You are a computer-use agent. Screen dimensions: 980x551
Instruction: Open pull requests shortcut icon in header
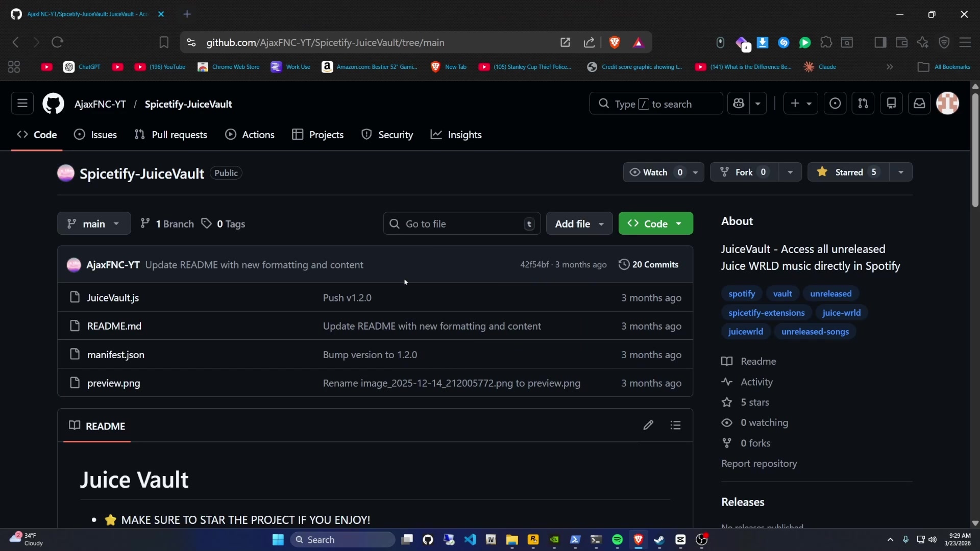tap(863, 104)
